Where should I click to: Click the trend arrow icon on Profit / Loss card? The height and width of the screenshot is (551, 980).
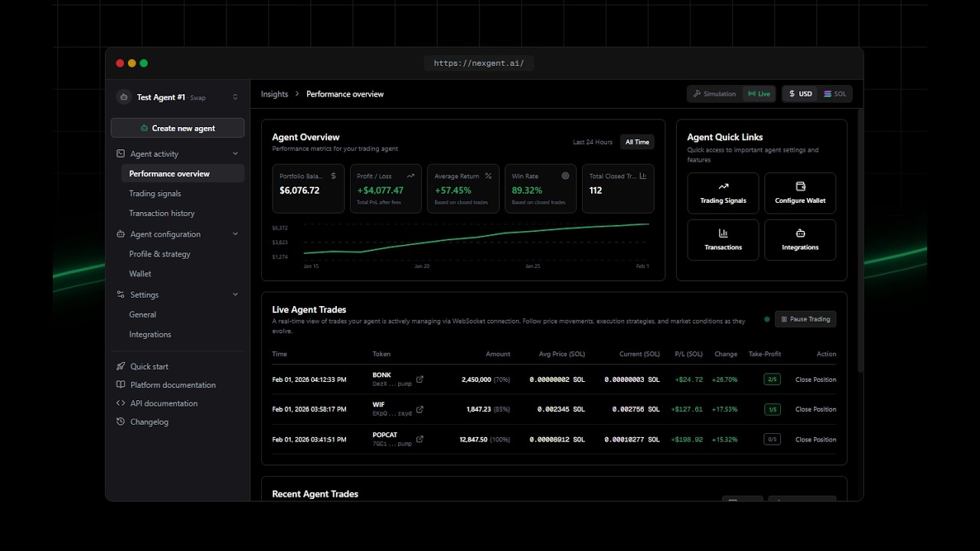click(x=410, y=176)
